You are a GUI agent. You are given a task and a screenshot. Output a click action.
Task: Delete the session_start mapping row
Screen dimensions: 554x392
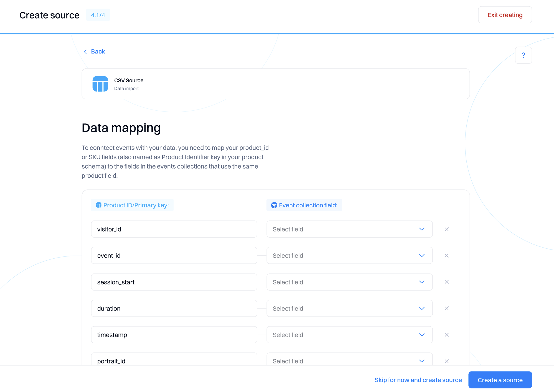[446, 282]
